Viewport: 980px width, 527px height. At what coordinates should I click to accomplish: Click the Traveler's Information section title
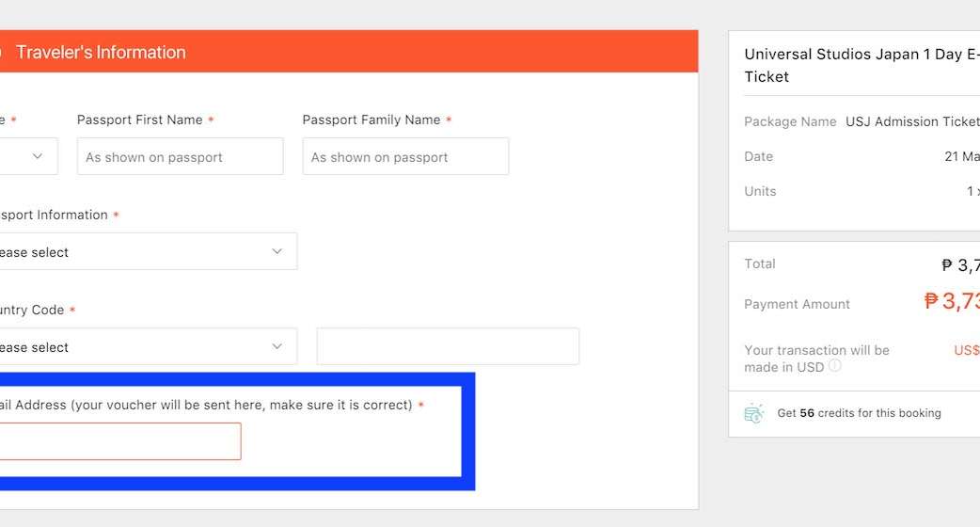click(x=101, y=53)
